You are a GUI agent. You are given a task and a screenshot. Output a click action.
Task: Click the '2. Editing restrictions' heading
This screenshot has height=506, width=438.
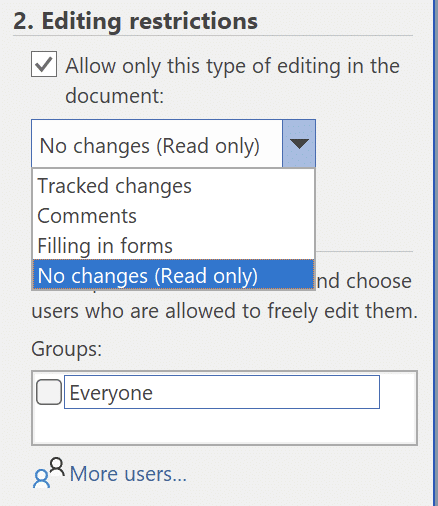click(x=135, y=21)
